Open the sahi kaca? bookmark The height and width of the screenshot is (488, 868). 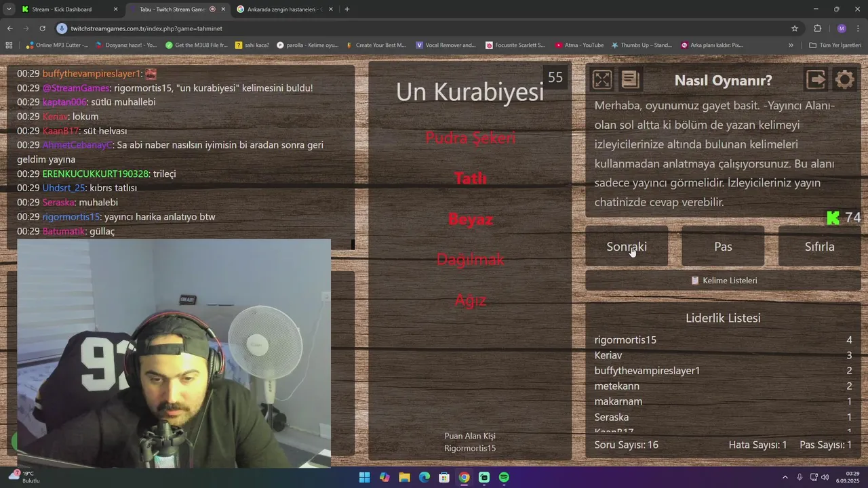coord(252,45)
